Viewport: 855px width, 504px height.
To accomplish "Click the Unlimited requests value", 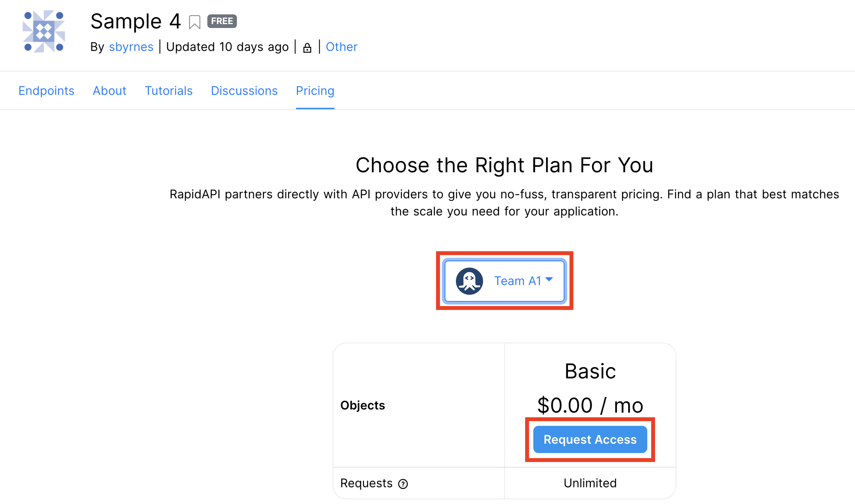I will point(590,483).
